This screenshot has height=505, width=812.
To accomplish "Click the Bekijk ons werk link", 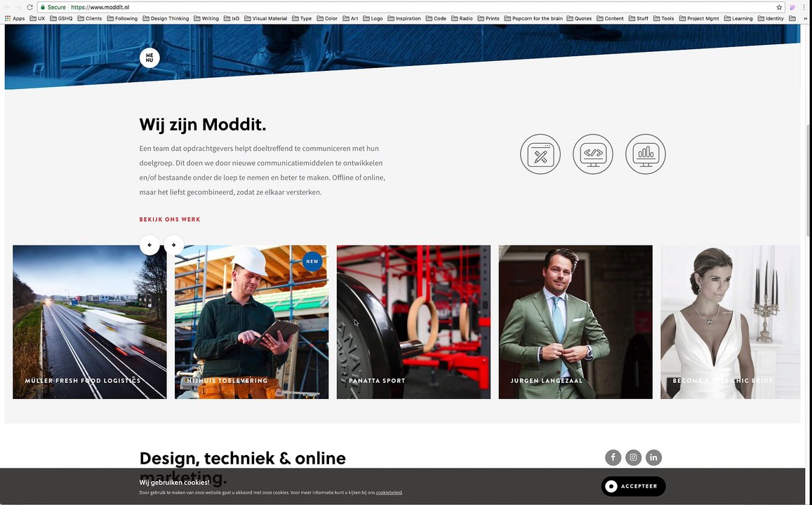I will [169, 220].
